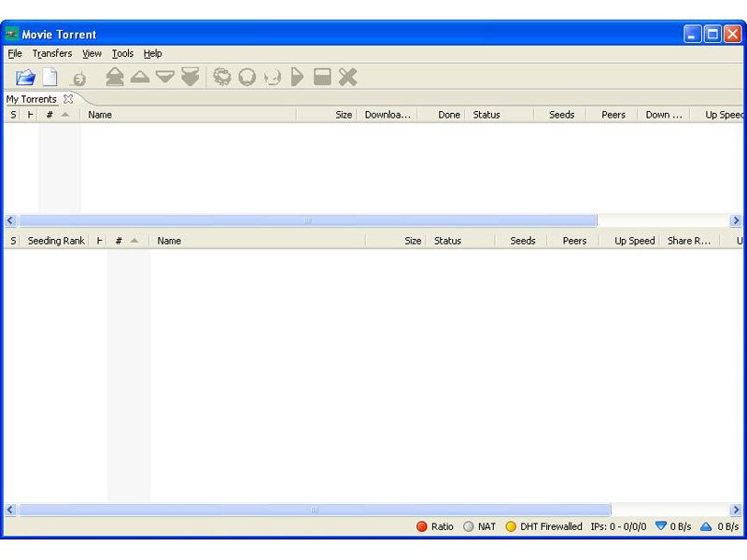Open the Transfers menu
The image size is (747, 560).
tap(51, 53)
